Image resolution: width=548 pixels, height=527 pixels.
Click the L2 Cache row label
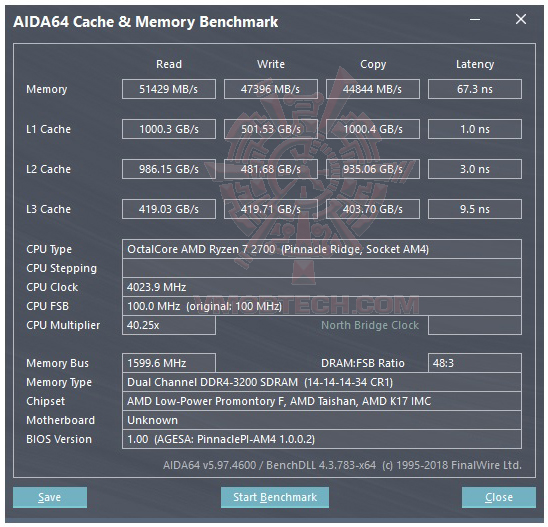click(48, 169)
